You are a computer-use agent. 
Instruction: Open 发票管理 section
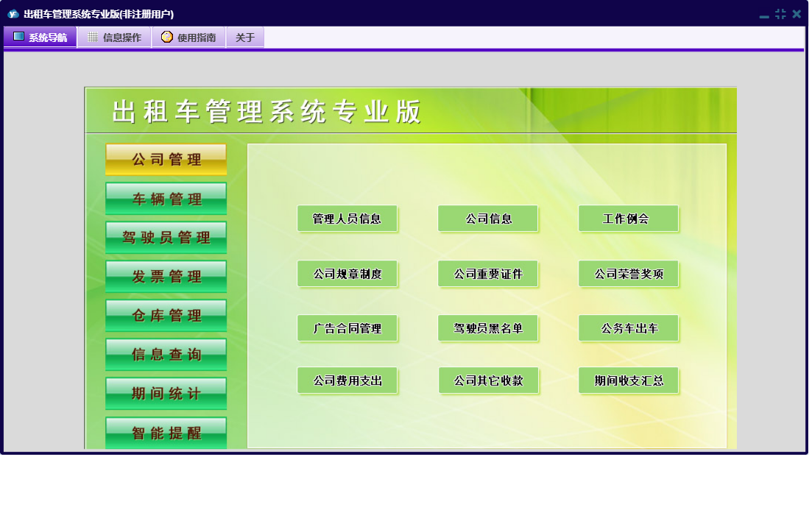(166, 277)
